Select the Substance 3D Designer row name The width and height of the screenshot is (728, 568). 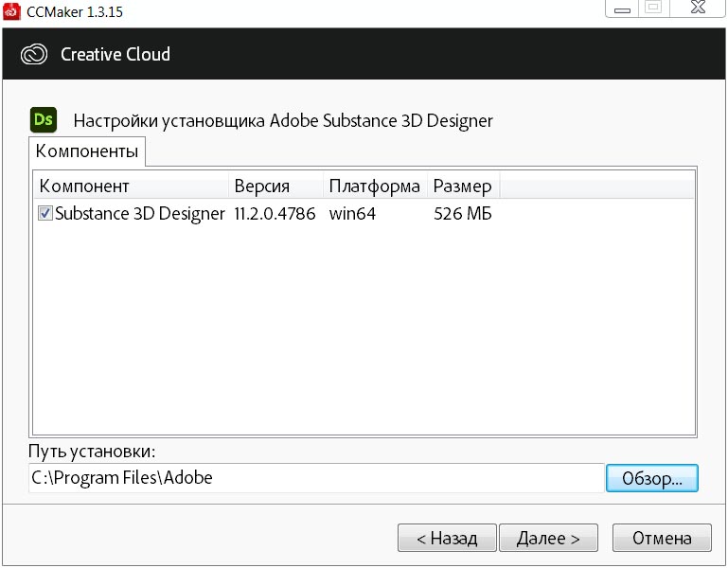pyautogui.click(x=140, y=214)
